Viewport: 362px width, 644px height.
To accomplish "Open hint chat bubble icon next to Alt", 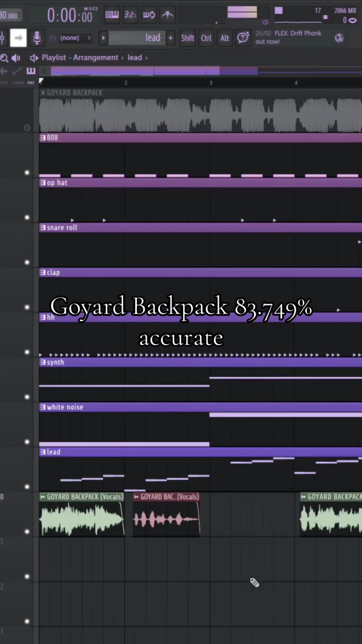I will click(243, 38).
